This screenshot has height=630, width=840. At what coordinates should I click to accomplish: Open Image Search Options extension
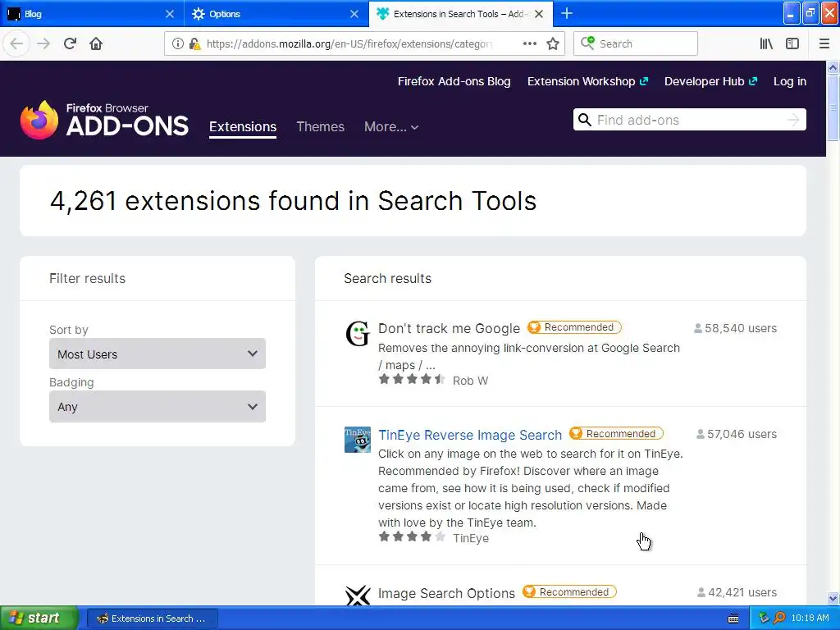click(x=446, y=593)
